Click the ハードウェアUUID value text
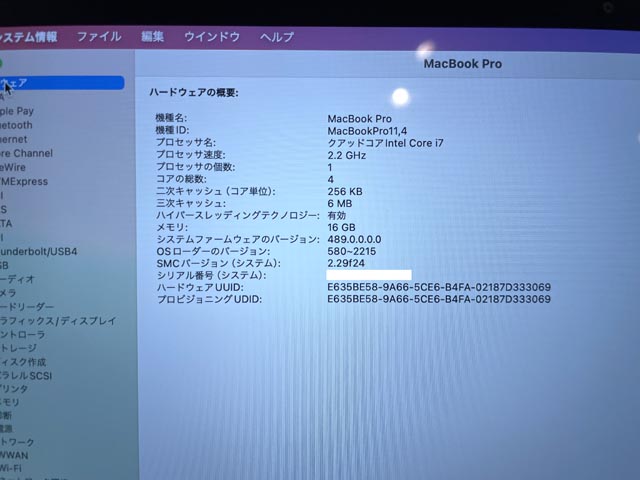Viewport: 640px width, 480px height. pos(439,287)
